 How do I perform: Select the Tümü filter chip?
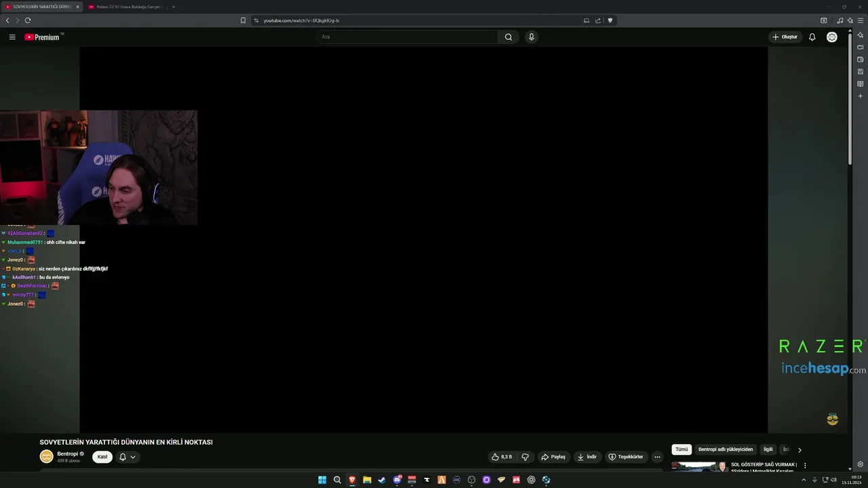point(682,449)
